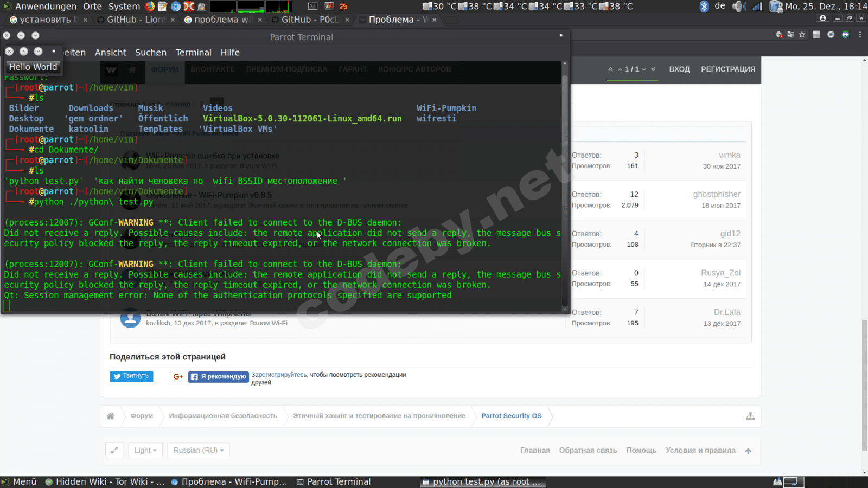Launch Firefox from the top panel

(x=150, y=7)
